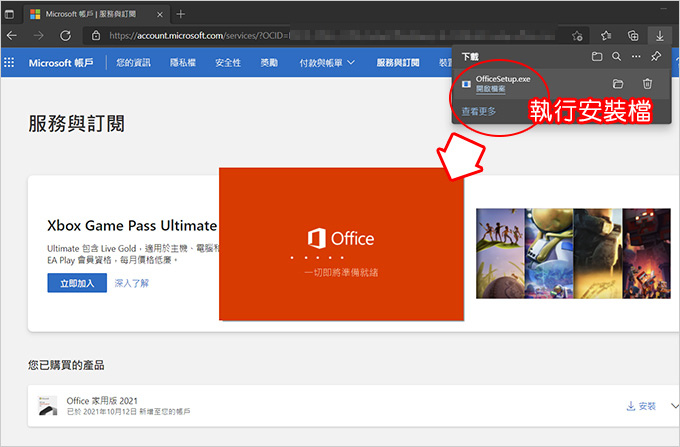Expand the Office 家用版 2021 row chevron
Viewport: 680px width, 447px height.
coord(674,406)
